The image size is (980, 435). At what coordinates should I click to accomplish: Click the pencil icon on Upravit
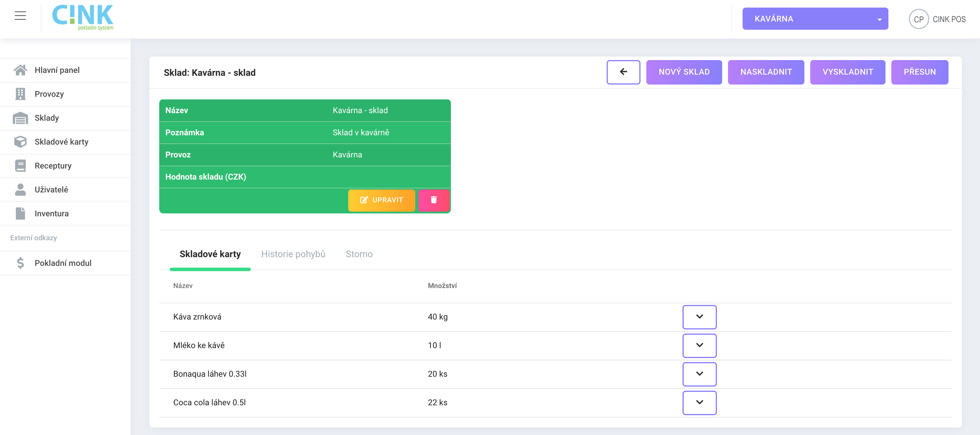tap(364, 200)
